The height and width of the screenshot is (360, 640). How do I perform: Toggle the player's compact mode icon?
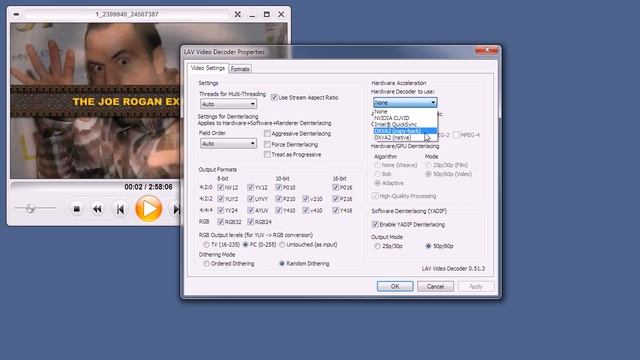click(238, 14)
